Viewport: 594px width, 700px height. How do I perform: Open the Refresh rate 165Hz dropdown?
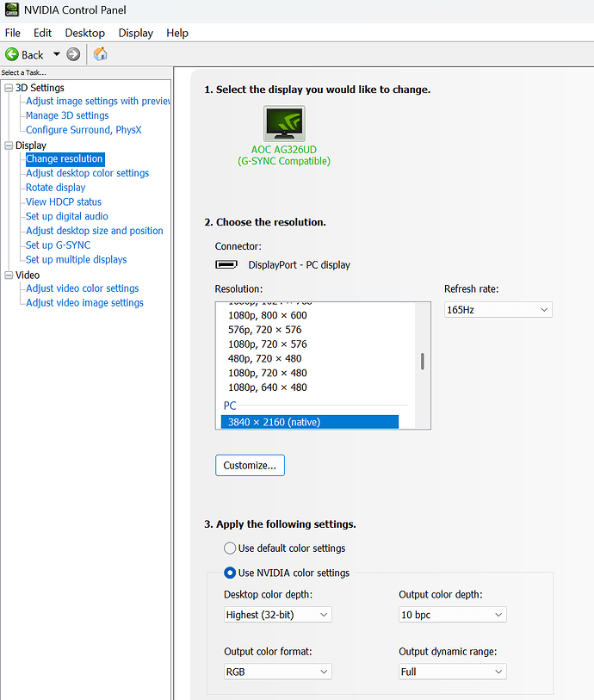[498, 310]
